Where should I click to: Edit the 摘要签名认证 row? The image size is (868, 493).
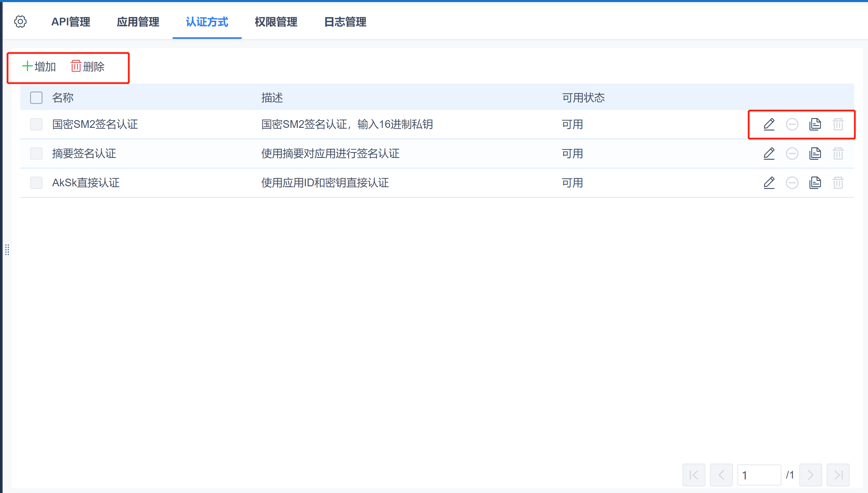pos(769,154)
